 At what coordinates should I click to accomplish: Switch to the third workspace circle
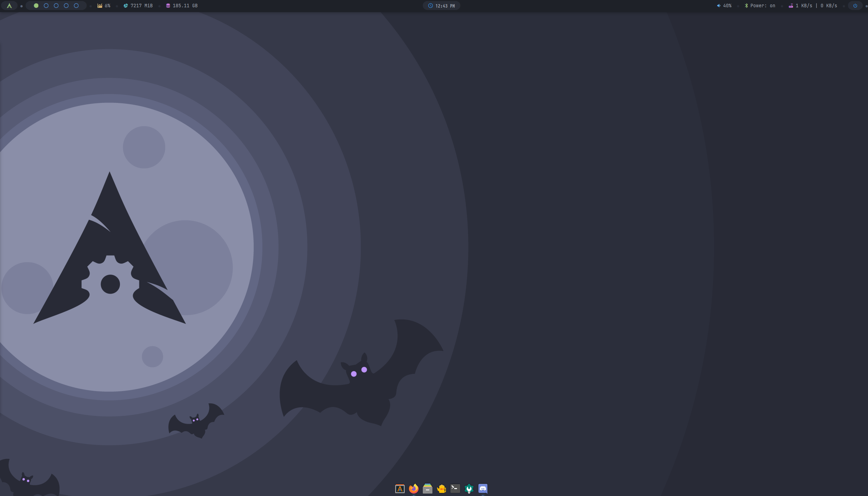pos(56,6)
